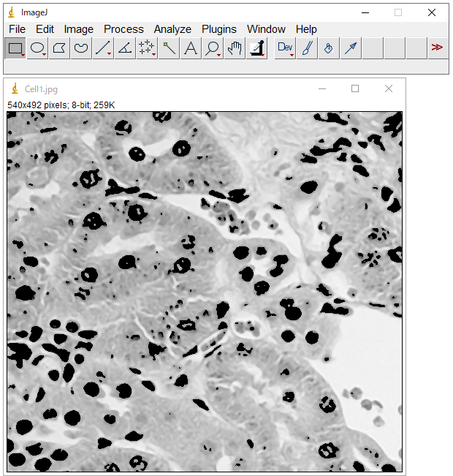Image resolution: width=453 pixels, height=476 pixels.
Task: Open the Dev developer menu dropdown
Action: click(x=285, y=48)
